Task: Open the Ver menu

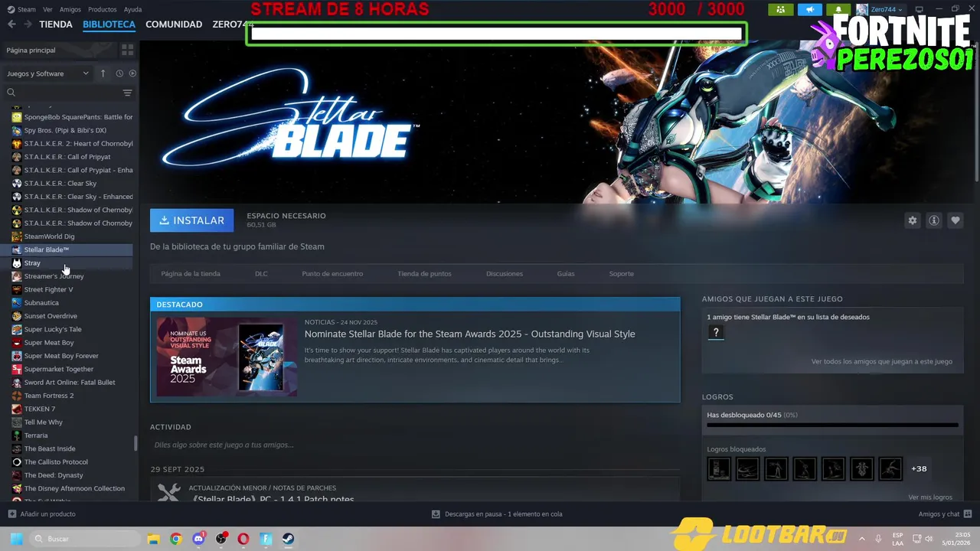Action: (x=48, y=9)
